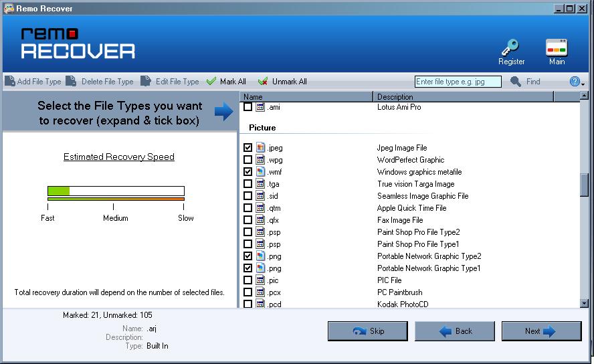Select the Apple Quick Time File description
This screenshot has width=594, height=364.
[x=412, y=208]
